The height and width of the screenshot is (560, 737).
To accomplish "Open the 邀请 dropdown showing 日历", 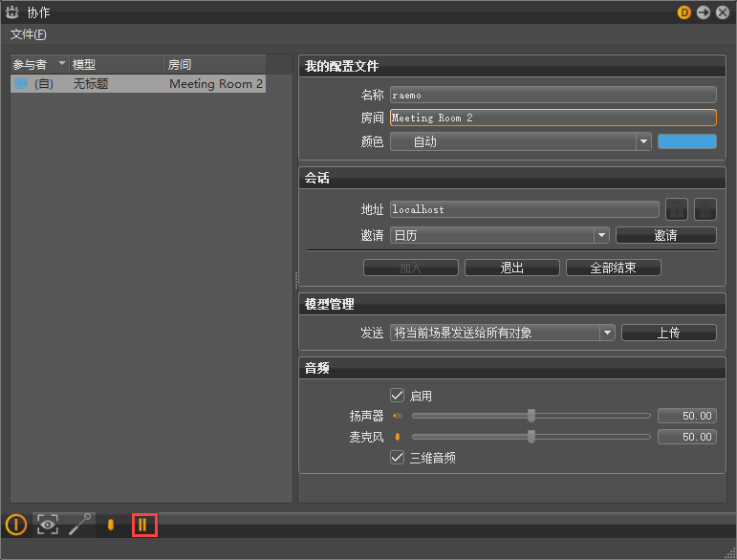I will (x=500, y=235).
